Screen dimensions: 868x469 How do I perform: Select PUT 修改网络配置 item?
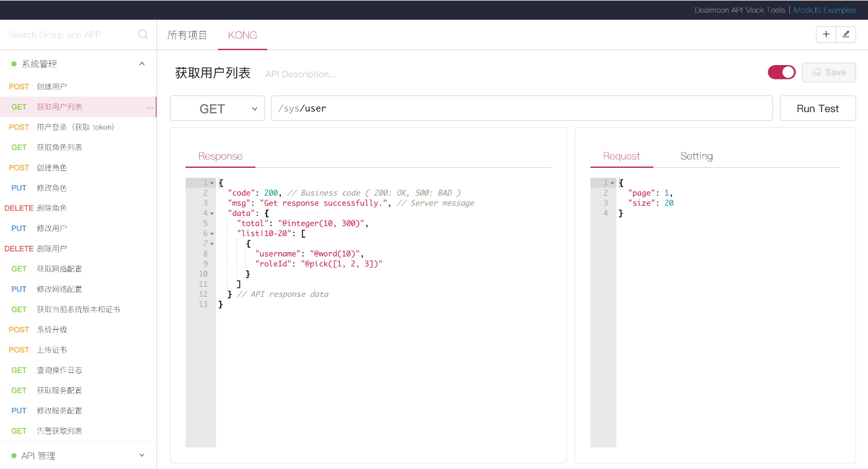point(78,289)
